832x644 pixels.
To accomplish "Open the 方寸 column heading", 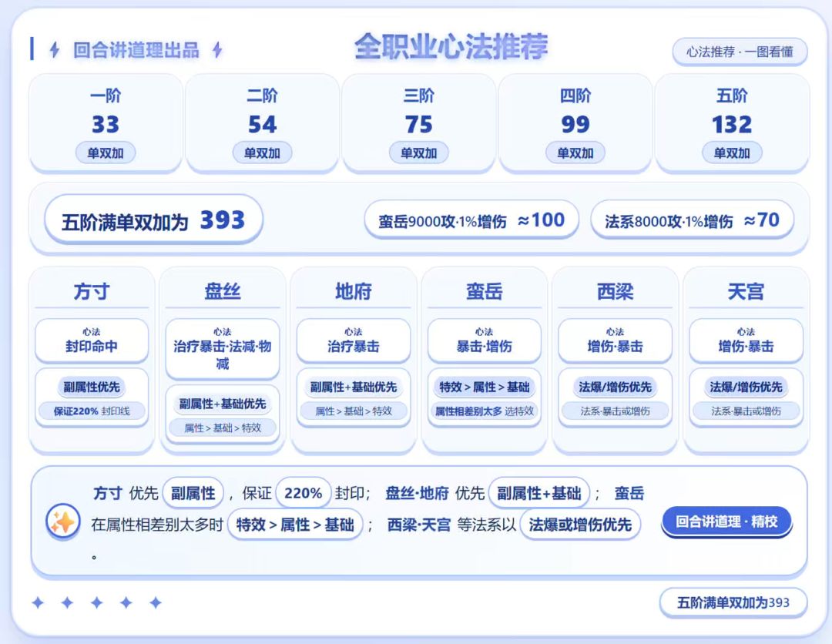I will click(x=91, y=291).
